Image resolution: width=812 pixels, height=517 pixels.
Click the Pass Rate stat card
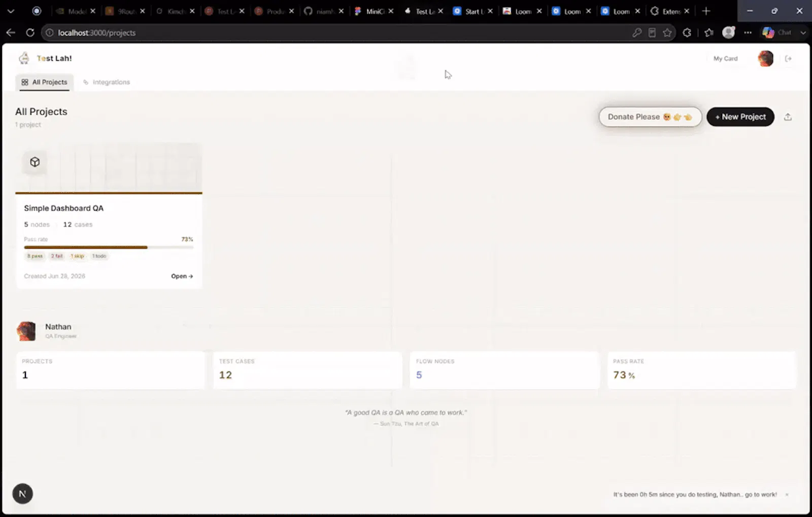click(702, 370)
